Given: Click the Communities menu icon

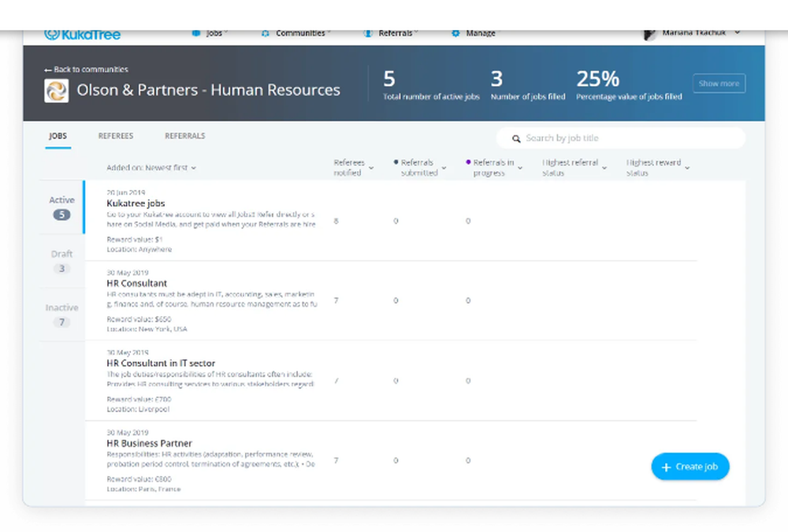Looking at the screenshot, I should tap(266, 33).
